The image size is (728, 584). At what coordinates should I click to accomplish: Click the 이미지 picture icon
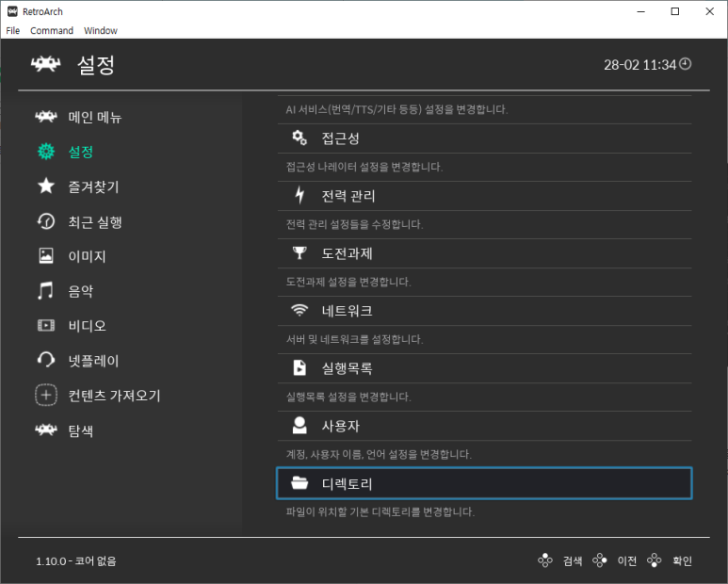(46, 256)
